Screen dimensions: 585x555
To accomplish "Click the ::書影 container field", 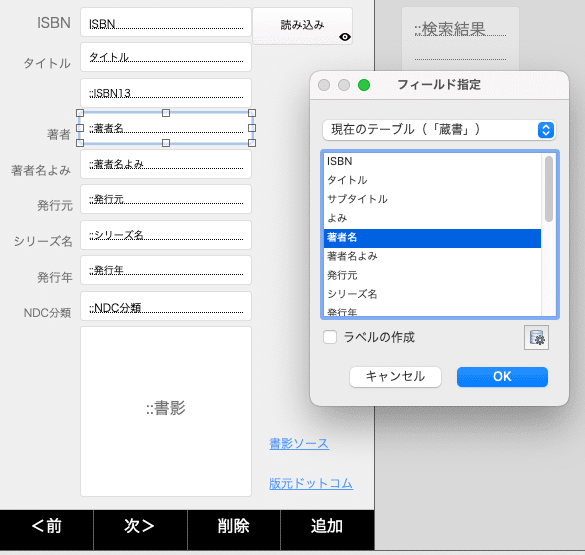I will click(166, 412).
